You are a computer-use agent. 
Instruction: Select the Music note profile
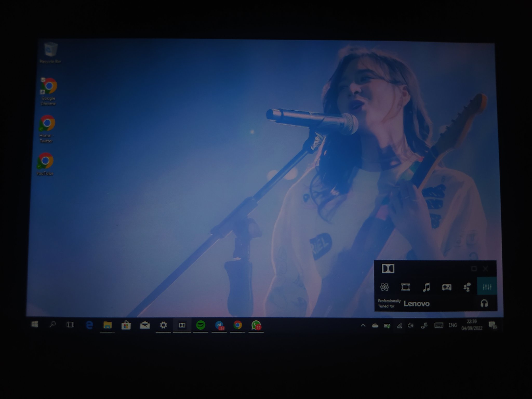click(426, 287)
